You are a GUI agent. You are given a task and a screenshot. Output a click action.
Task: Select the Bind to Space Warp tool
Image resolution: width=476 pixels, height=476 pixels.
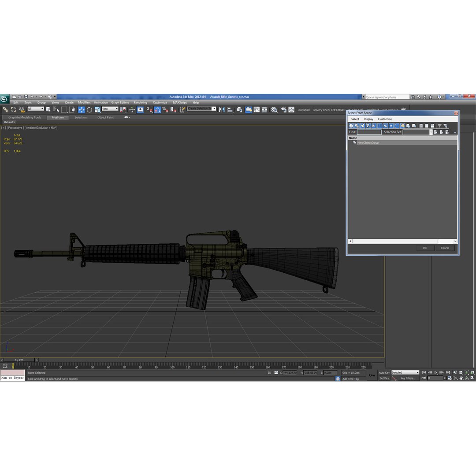tap(22, 110)
